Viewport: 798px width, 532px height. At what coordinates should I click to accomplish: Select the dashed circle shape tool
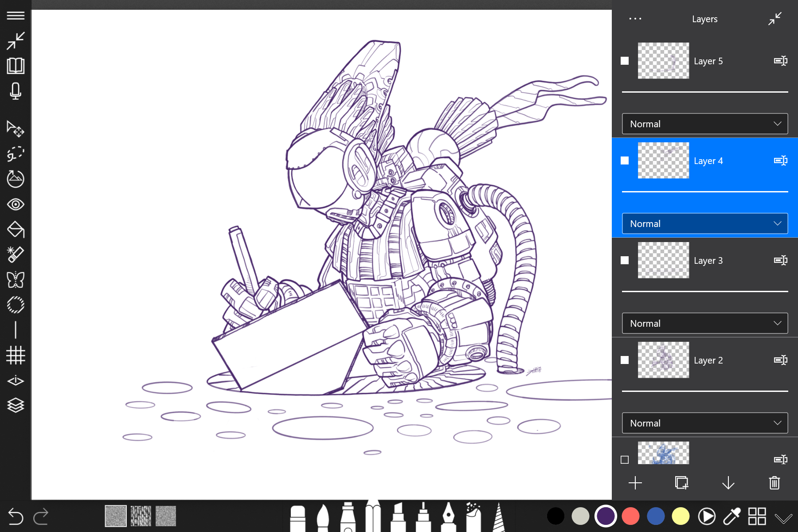[x=16, y=305]
